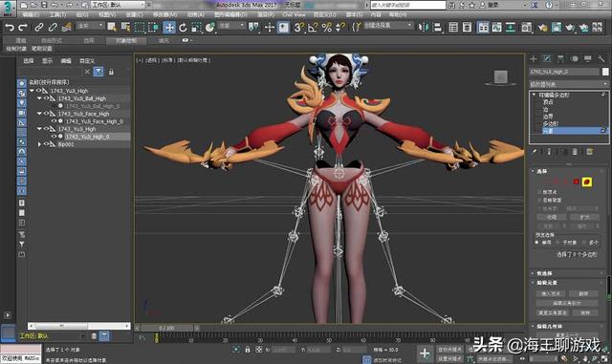612x364 pixels.
Task: Switch to Display tab in command panel
Action: click(x=588, y=59)
